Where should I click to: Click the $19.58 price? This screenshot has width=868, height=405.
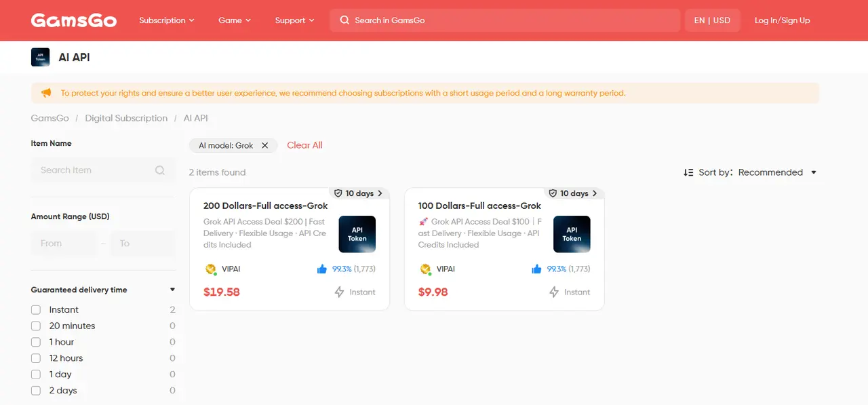[222, 292]
